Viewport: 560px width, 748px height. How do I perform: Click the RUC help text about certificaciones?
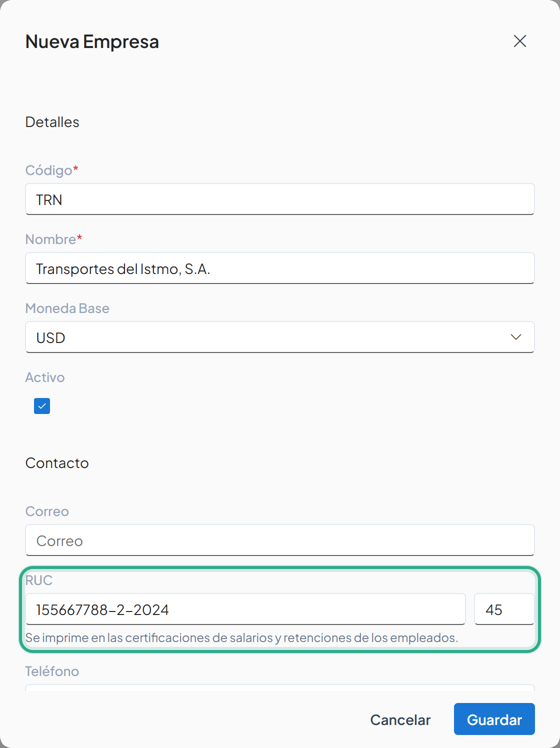pos(242,637)
